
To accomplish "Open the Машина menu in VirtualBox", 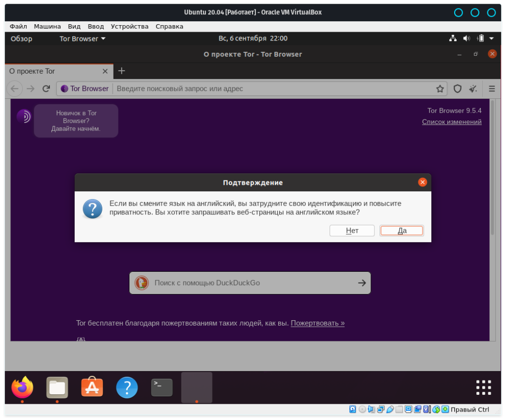I will [47, 26].
